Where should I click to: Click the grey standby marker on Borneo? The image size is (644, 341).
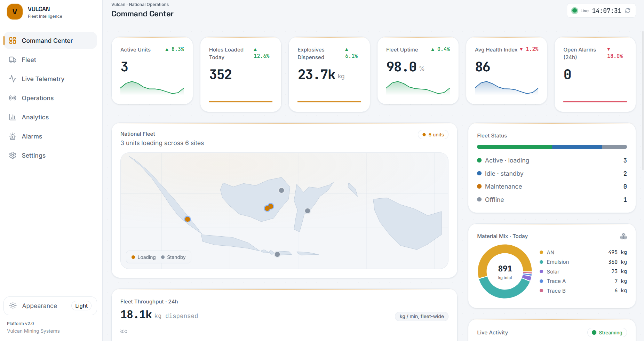(281, 190)
